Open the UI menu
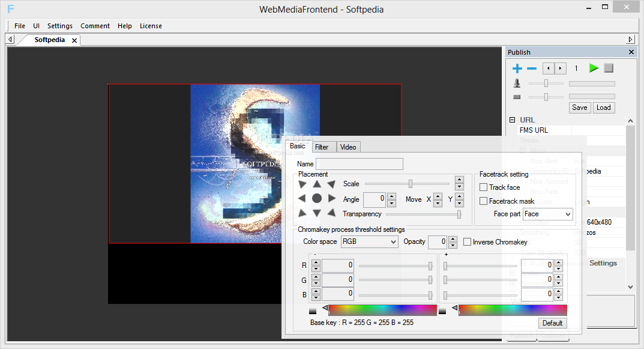 pyautogui.click(x=36, y=26)
